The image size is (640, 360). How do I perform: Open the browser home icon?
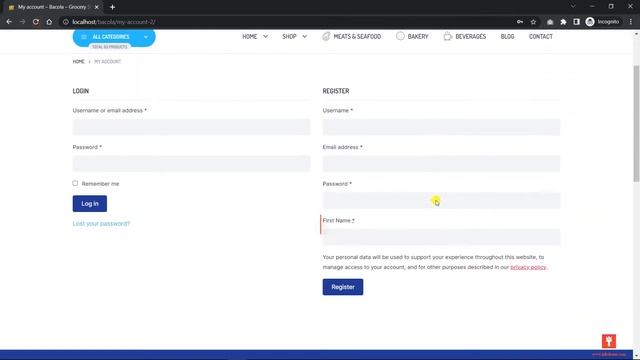click(49, 22)
